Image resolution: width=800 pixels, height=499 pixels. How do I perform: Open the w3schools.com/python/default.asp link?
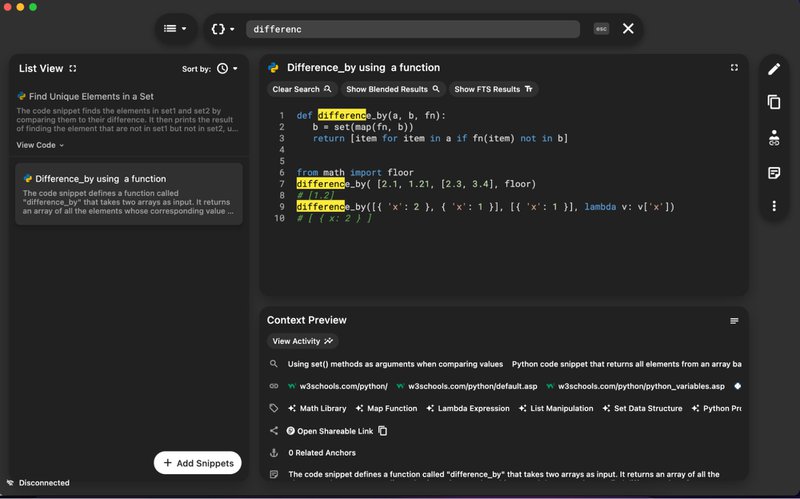click(467, 386)
